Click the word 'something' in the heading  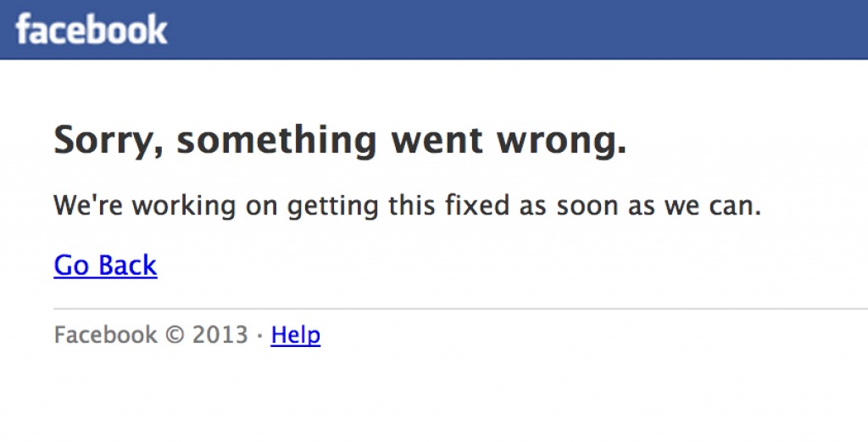[277, 142]
